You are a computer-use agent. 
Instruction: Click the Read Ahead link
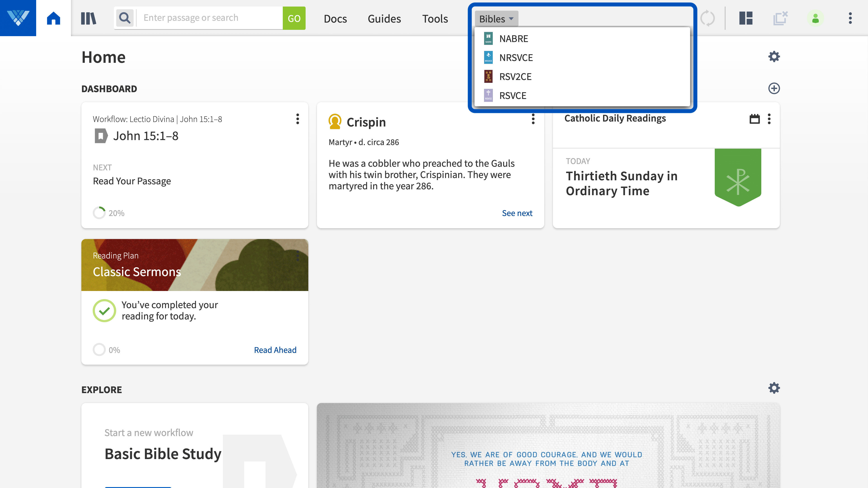[x=275, y=350]
